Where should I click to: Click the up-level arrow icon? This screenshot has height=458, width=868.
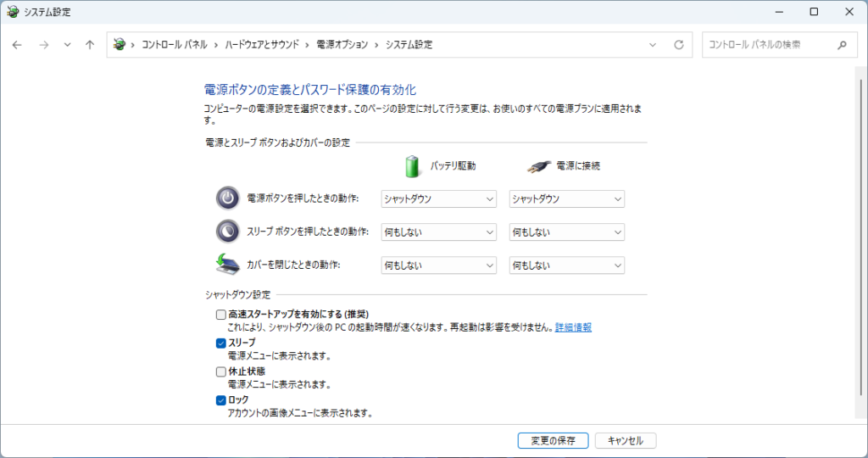click(90, 45)
